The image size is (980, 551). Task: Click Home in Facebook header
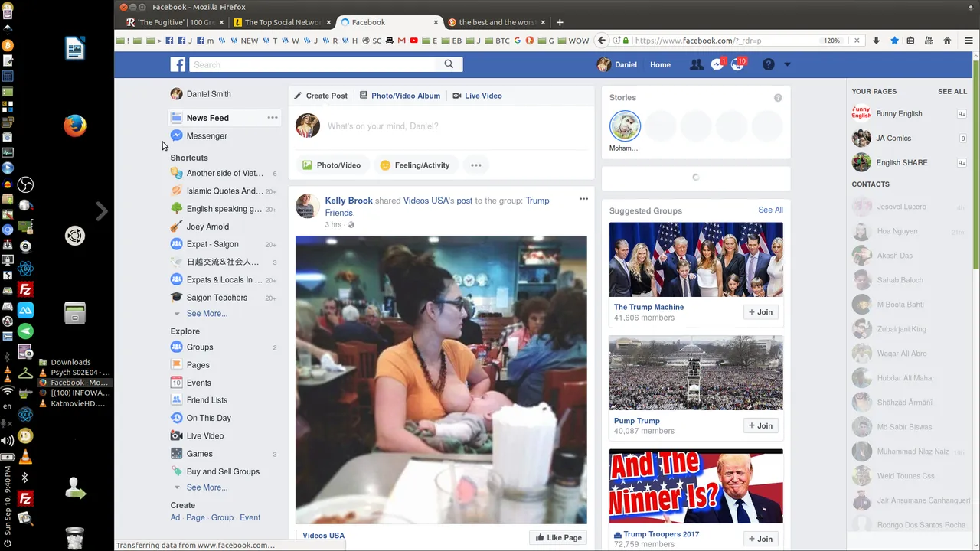point(660,65)
